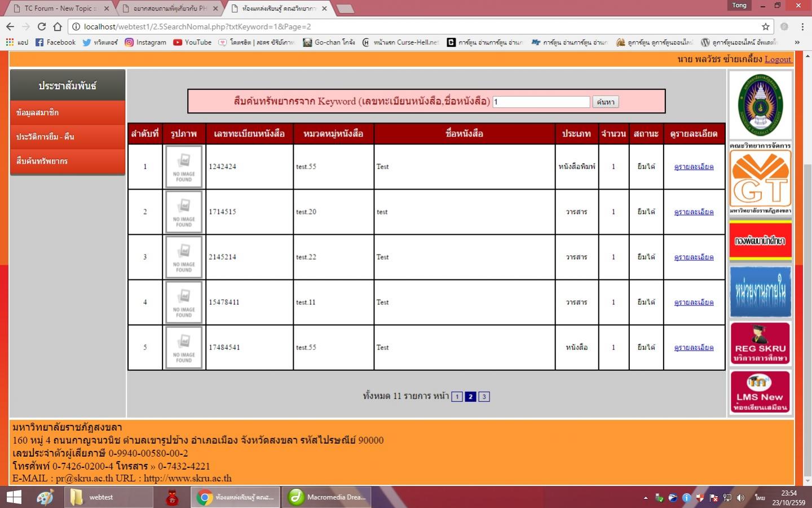Open the paint palette taskbar app
812x508 pixels.
pos(45,497)
